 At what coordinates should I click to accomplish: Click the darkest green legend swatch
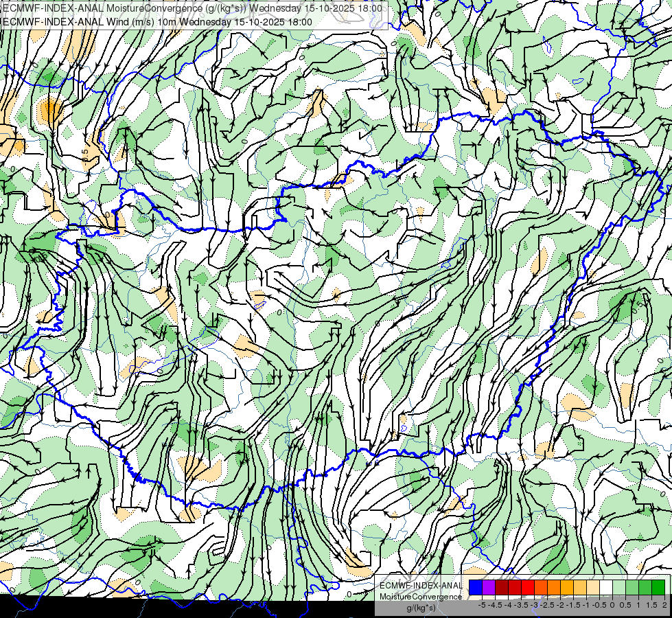pos(658,587)
